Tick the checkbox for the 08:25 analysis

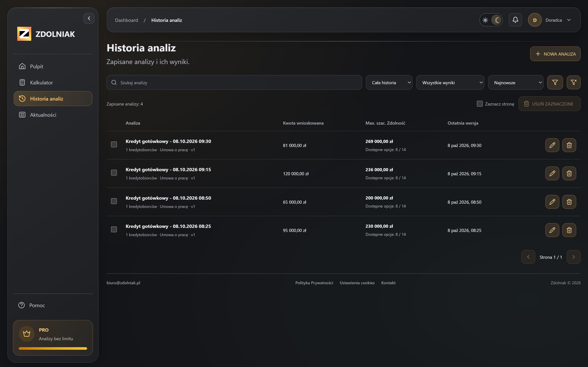pos(114,229)
